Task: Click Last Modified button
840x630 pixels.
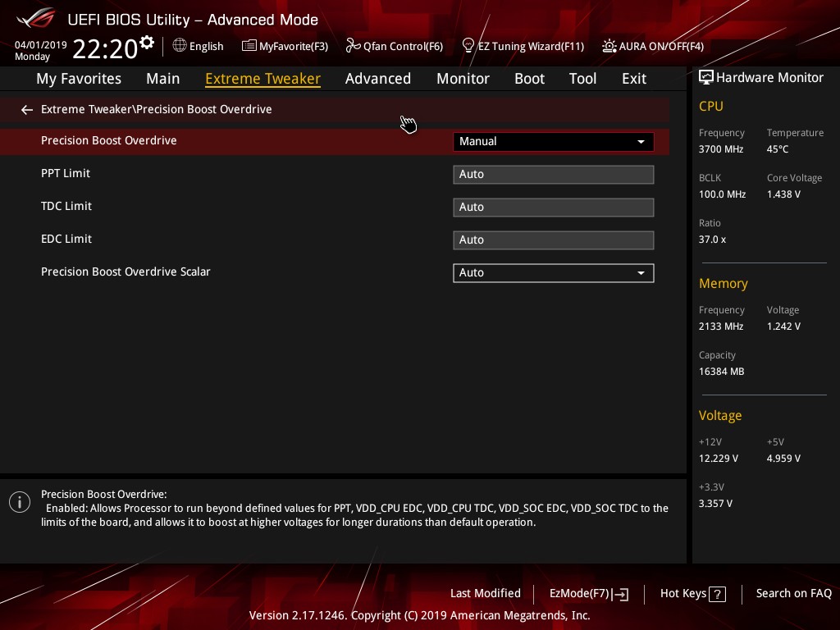Action: coord(486,593)
